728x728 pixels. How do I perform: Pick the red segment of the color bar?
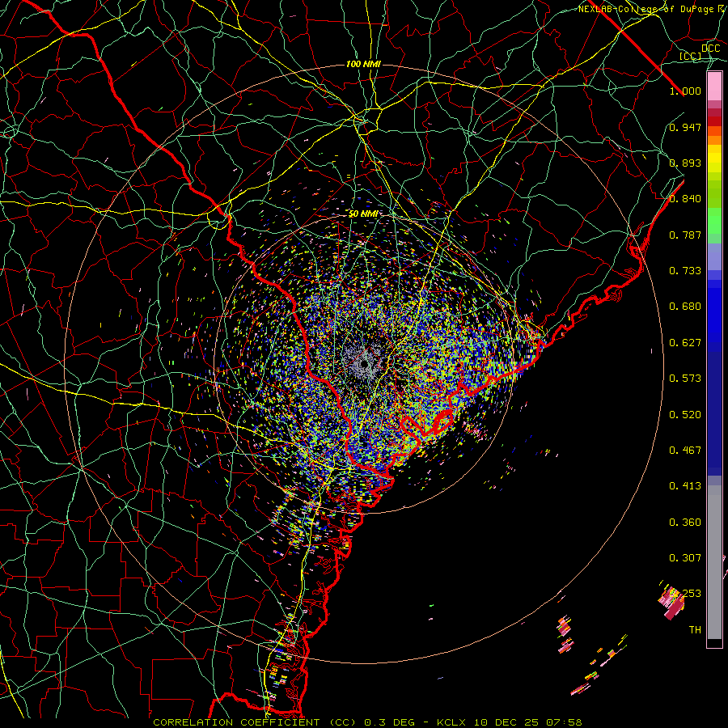714,121
